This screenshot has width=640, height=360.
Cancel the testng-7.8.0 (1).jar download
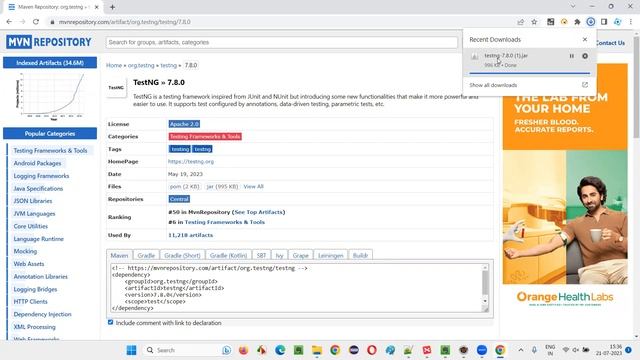pyautogui.click(x=585, y=56)
